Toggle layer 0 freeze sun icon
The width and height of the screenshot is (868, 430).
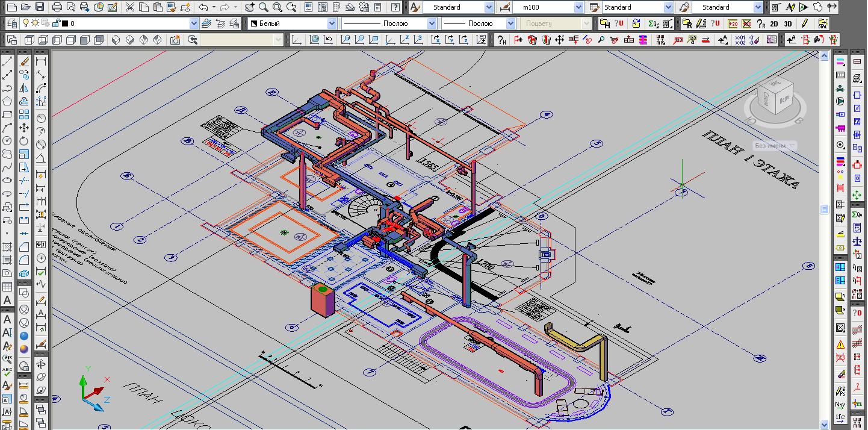tap(36, 23)
